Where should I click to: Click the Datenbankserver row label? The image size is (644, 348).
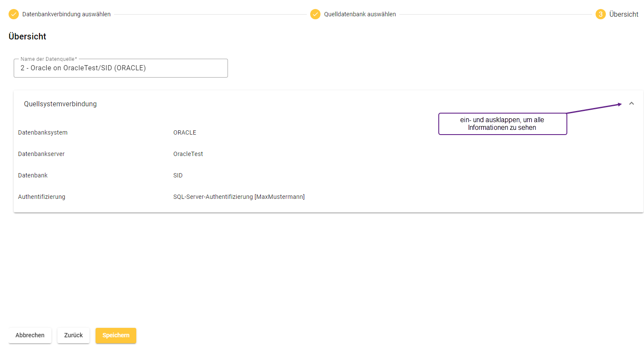tap(41, 154)
